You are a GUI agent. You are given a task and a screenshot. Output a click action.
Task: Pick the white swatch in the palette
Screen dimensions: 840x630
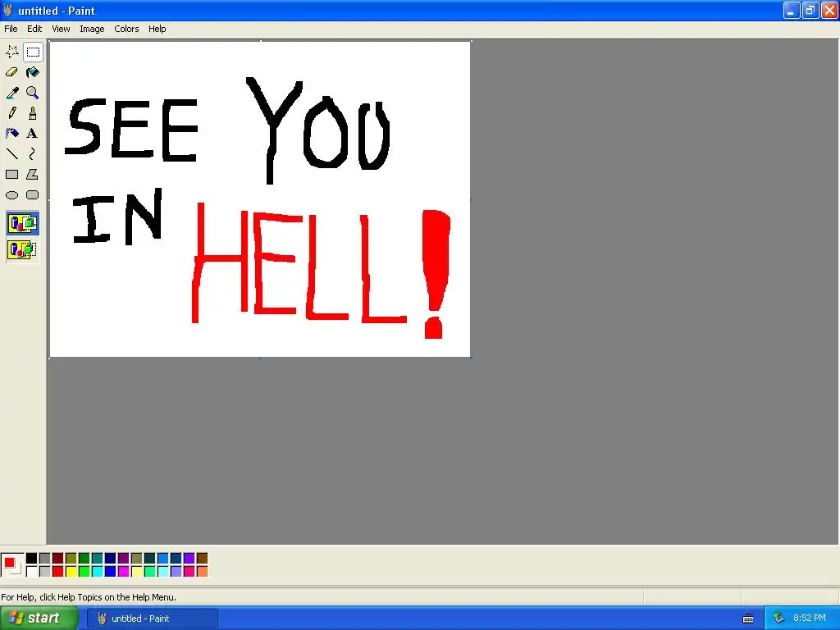click(32, 572)
